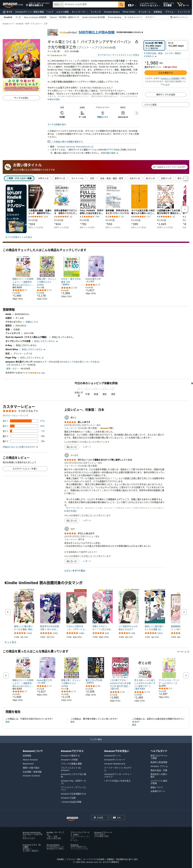
Task: Click avatar icon of reviewer 猫さん
Action: [67, 417]
